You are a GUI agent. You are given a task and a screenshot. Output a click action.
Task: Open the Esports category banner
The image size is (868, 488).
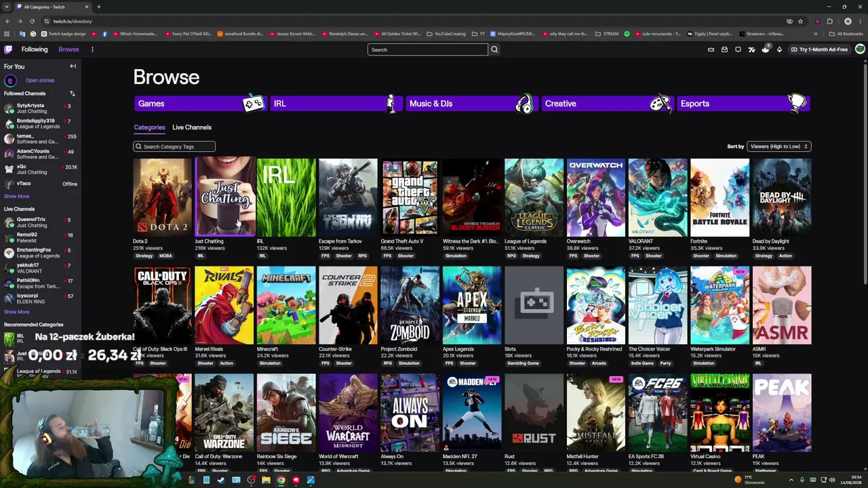(x=743, y=104)
